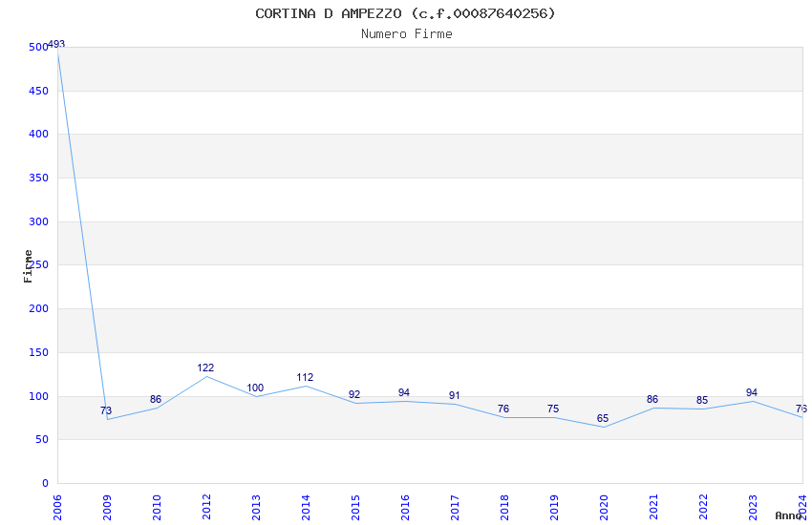Select the data label 94 above 2016
Viewport: 812px width, 525px height.
point(404,392)
